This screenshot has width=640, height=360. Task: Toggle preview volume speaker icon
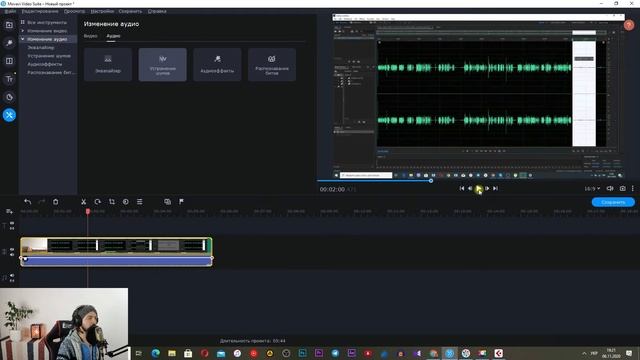(610, 188)
